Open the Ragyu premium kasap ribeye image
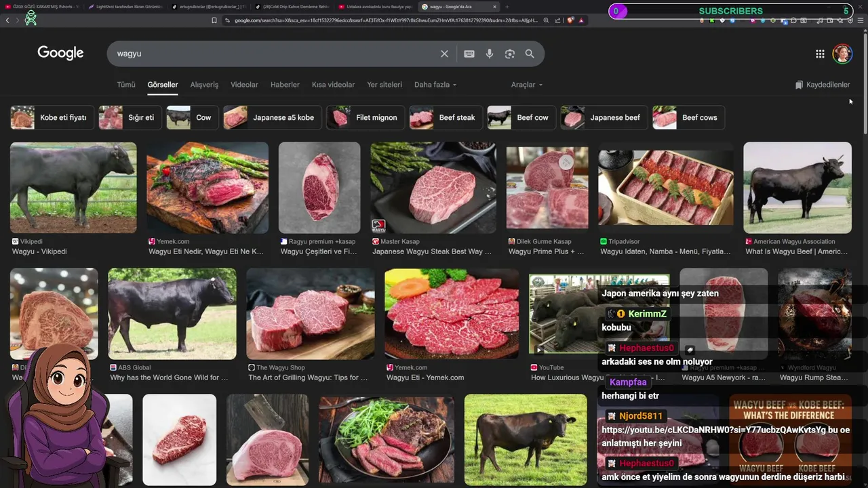 [319, 188]
